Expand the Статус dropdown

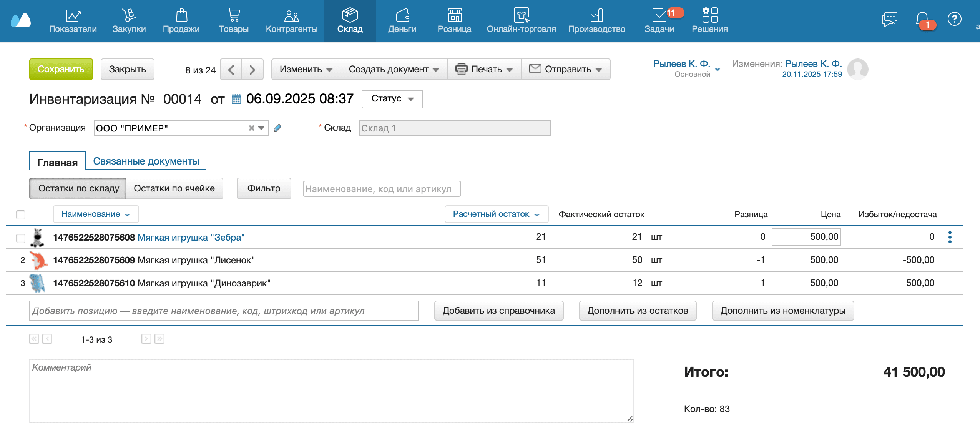click(392, 99)
